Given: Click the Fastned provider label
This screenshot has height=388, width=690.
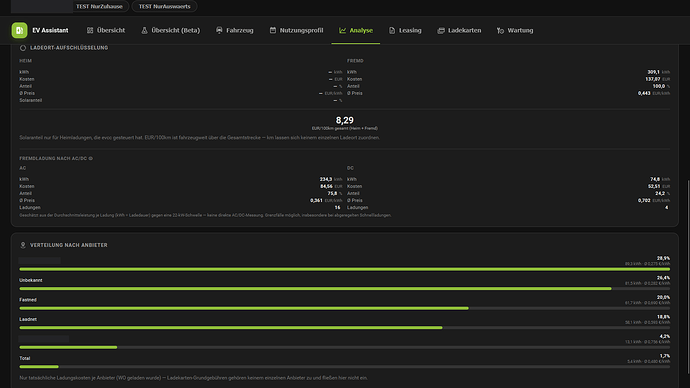Looking at the screenshot, I should tap(28, 300).
